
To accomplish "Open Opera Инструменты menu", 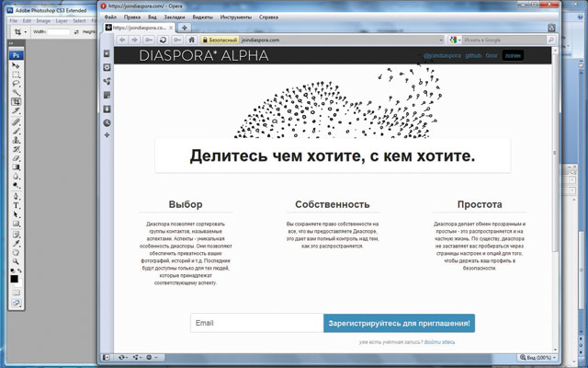I will [236, 17].
